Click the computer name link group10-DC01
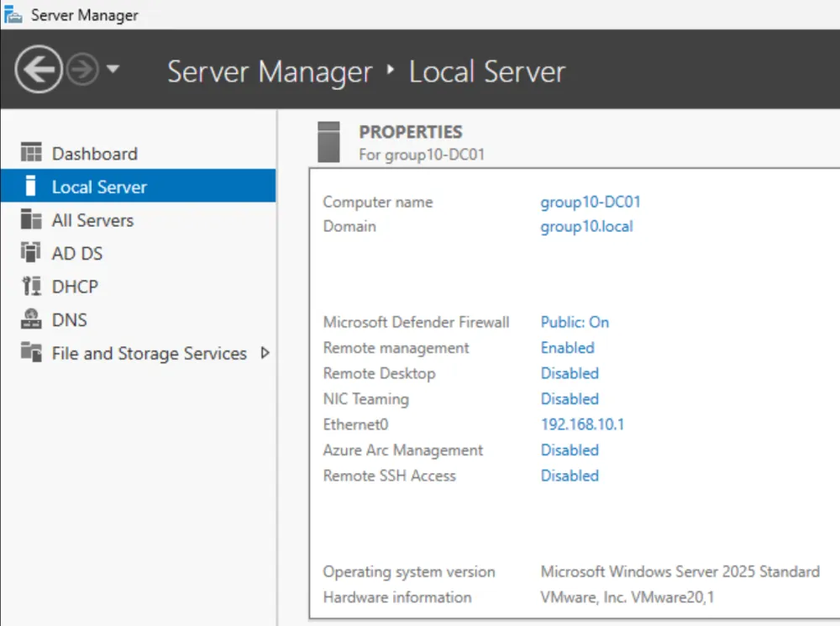Image resolution: width=840 pixels, height=626 pixels. [x=591, y=202]
